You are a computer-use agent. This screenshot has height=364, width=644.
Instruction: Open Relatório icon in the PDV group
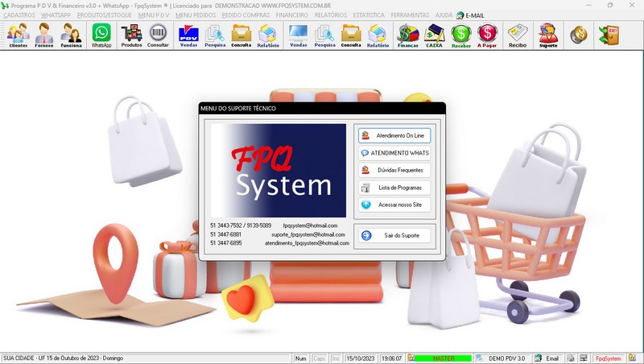point(268,35)
